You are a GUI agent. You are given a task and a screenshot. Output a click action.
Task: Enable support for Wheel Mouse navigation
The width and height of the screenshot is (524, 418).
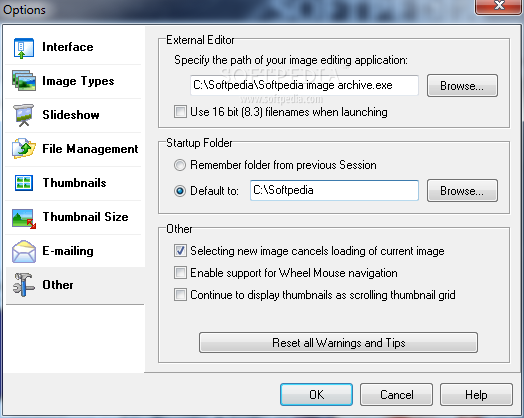[x=180, y=273]
